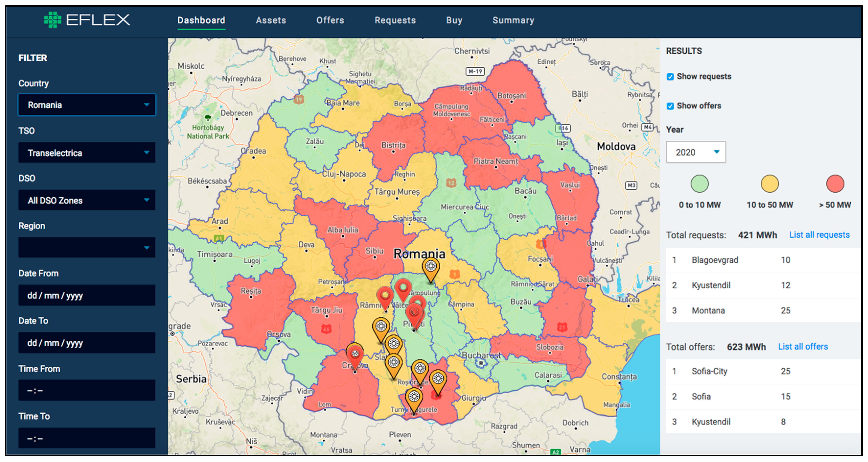Image resolution: width=868 pixels, height=462 pixels.
Task: Uncheck the Show offers checkbox
Action: click(x=670, y=106)
